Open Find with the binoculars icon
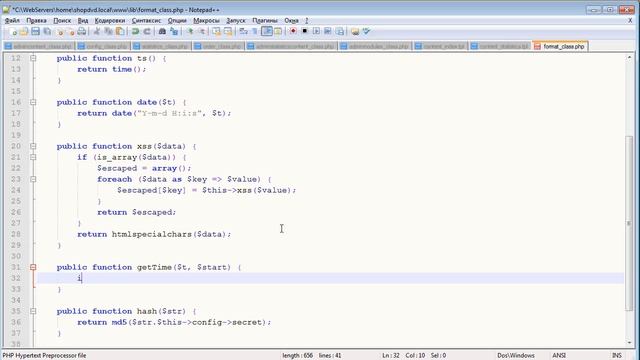Screen dimensions: 640x360 coord(162,31)
